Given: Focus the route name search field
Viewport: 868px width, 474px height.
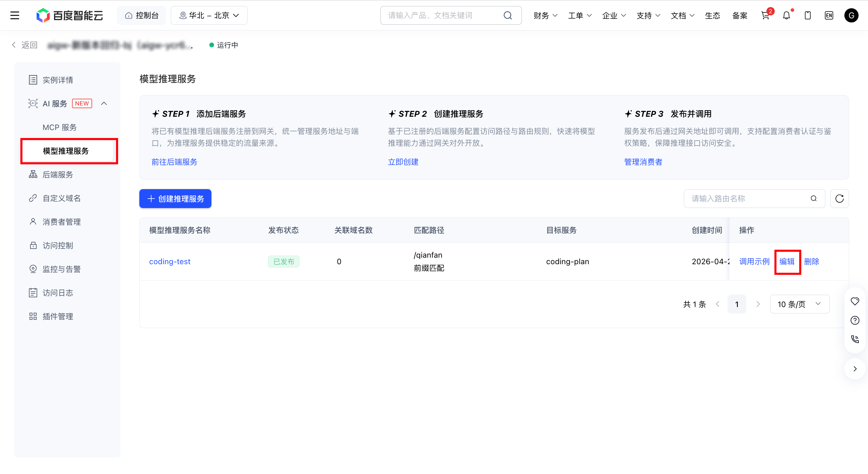Looking at the screenshot, I should pos(754,199).
